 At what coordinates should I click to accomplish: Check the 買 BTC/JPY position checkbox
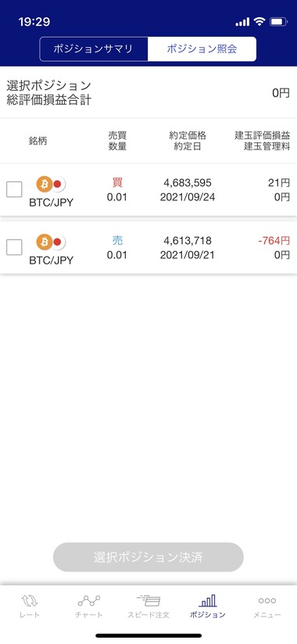pos(14,189)
